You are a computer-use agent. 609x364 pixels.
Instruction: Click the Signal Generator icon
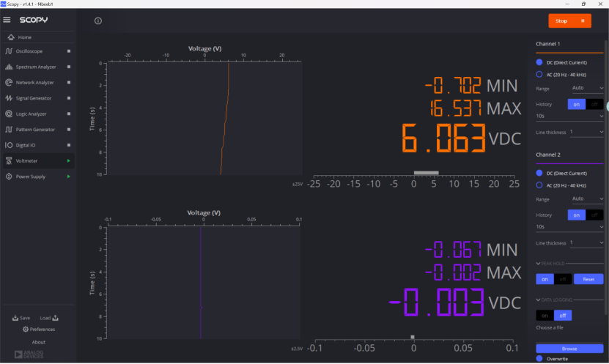9,98
